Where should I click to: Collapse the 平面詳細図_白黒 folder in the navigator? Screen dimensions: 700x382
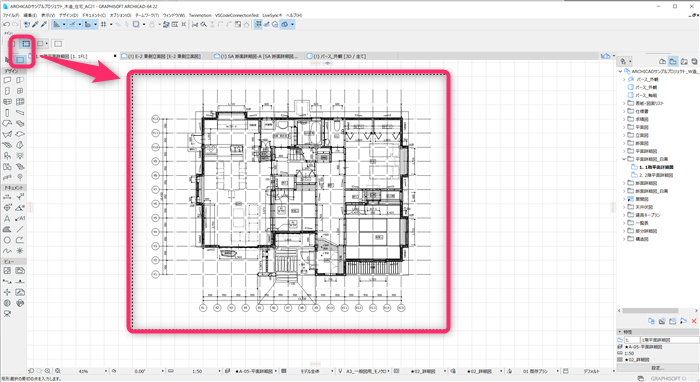click(624, 159)
